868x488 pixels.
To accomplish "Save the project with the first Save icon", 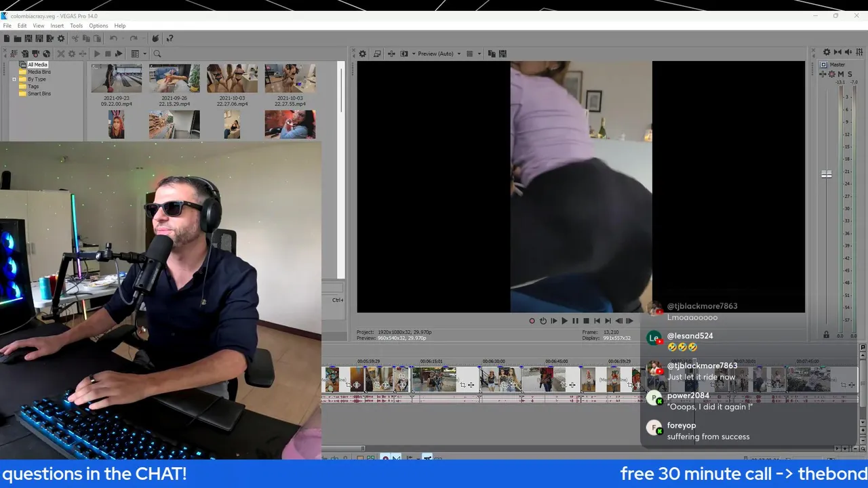I will tap(28, 39).
